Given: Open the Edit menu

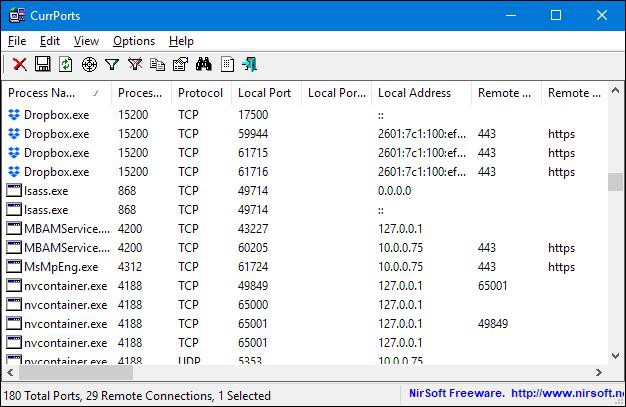Looking at the screenshot, I should (50, 41).
